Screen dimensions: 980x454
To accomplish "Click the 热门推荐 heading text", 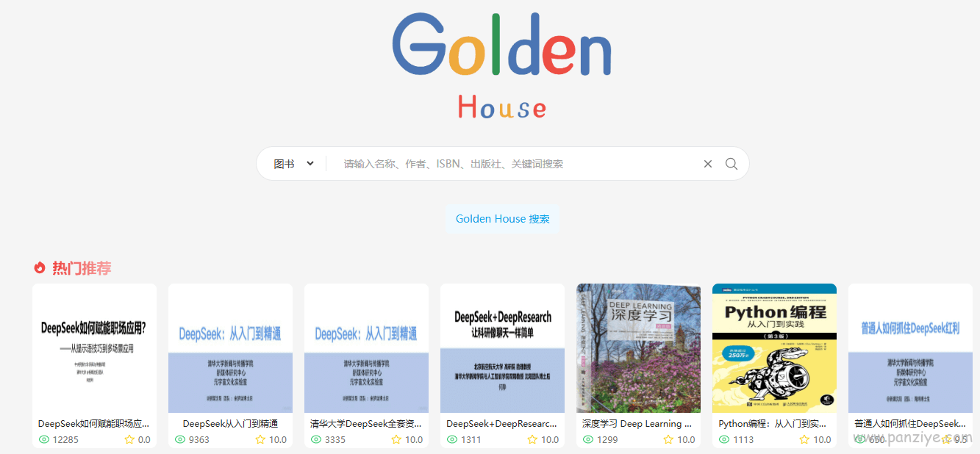I will (82, 268).
